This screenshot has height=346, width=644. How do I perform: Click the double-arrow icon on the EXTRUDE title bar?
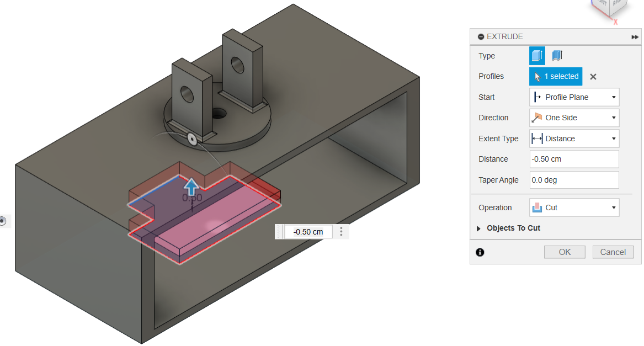635,36
